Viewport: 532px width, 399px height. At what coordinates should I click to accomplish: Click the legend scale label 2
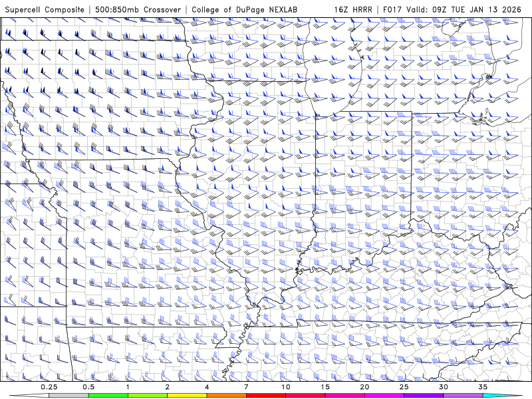point(168,387)
